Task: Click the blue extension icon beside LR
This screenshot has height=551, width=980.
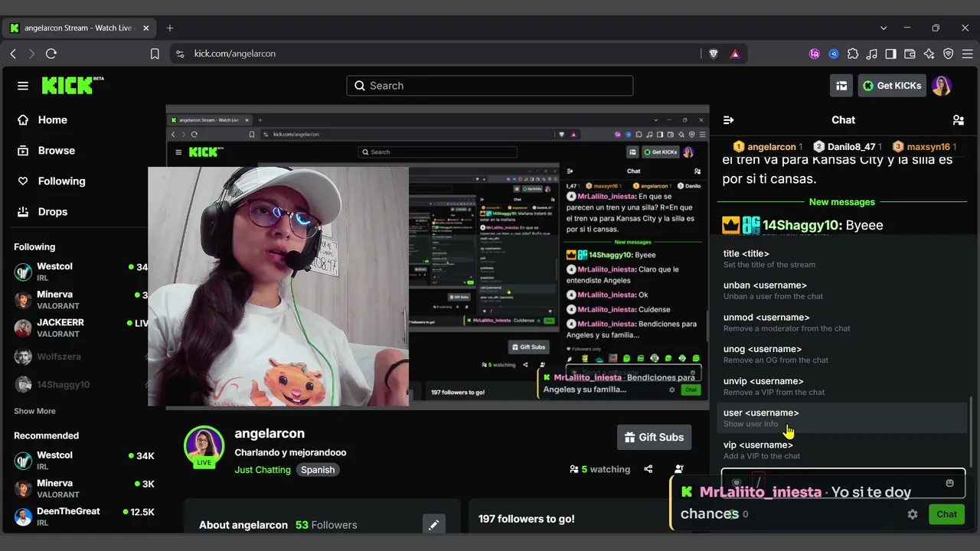Action: tap(834, 54)
